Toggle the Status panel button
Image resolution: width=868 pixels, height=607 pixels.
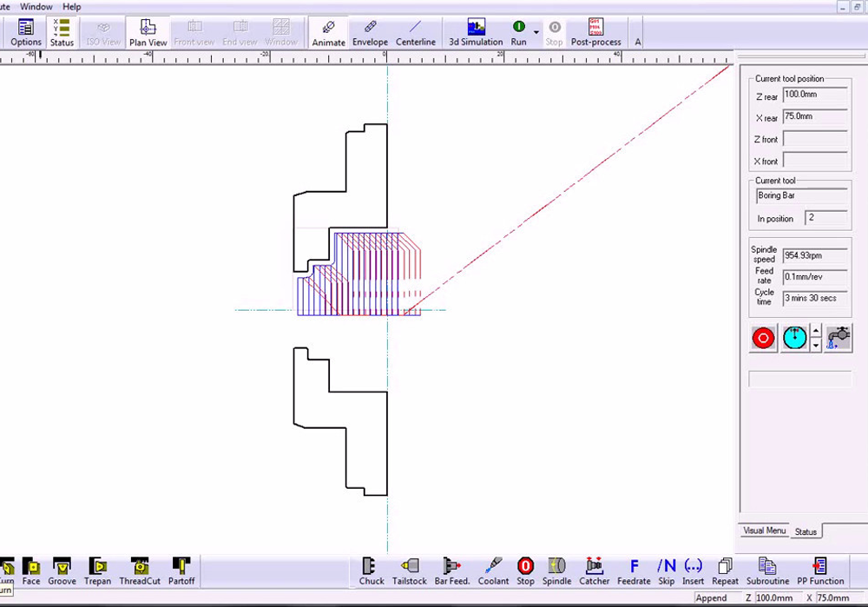[x=62, y=32]
